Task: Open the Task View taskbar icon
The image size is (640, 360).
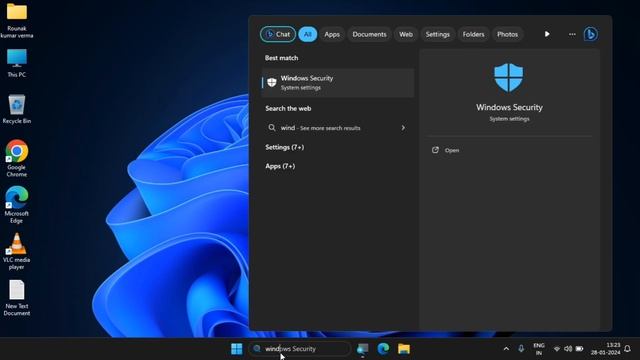Action: (362, 349)
